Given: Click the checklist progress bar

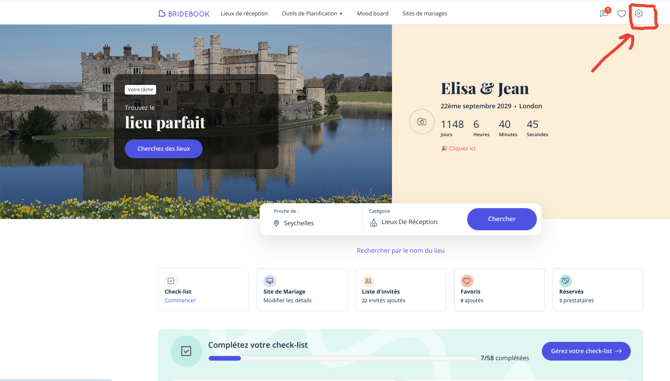Looking at the screenshot, I should pyautogui.click(x=342, y=358).
